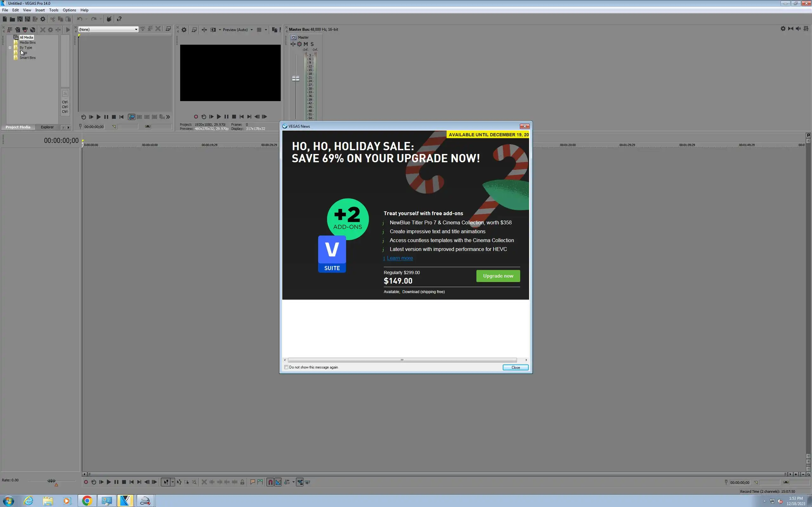Image resolution: width=812 pixels, height=507 pixels.
Task: Click the Insert Marker icon
Action: [x=253, y=482]
